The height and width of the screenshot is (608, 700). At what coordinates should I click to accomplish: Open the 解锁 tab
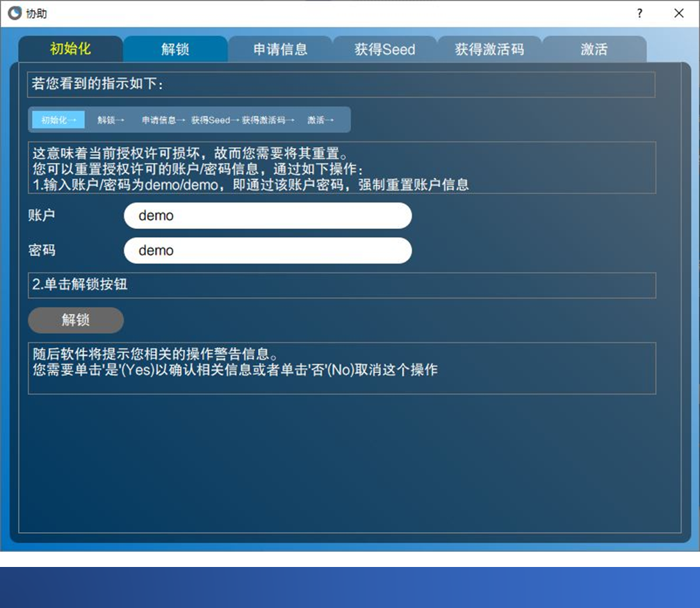click(x=175, y=49)
